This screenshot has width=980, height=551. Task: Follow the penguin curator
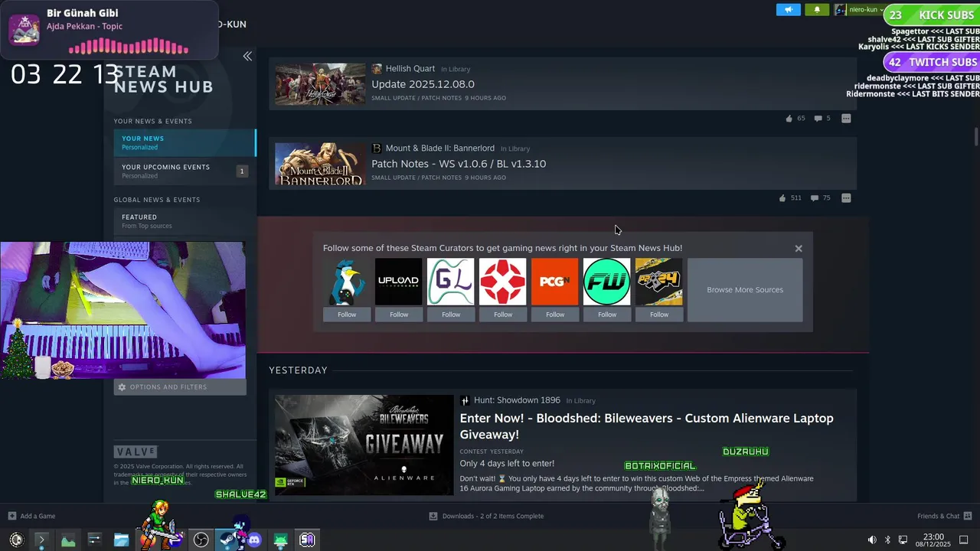point(347,315)
